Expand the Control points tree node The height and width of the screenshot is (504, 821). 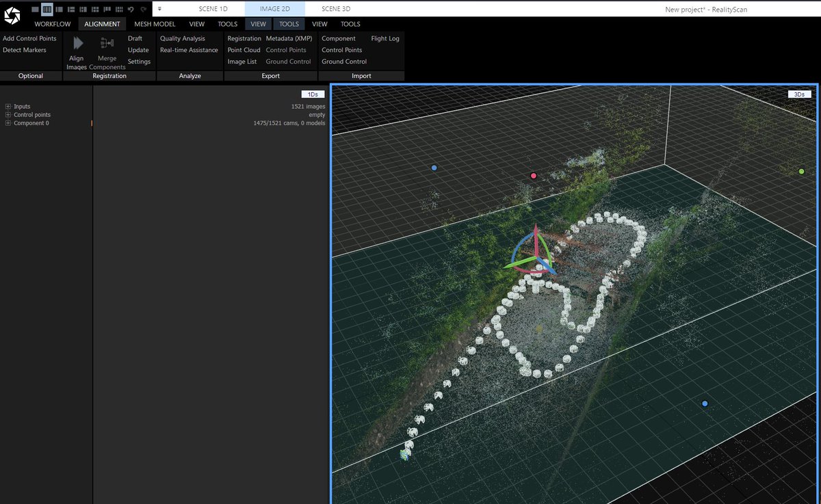tap(8, 115)
